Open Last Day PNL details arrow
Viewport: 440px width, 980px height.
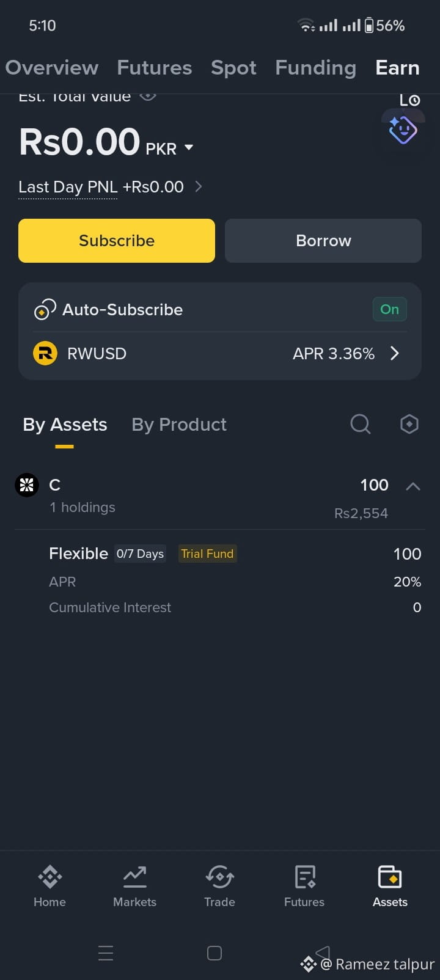coord(198,186)
